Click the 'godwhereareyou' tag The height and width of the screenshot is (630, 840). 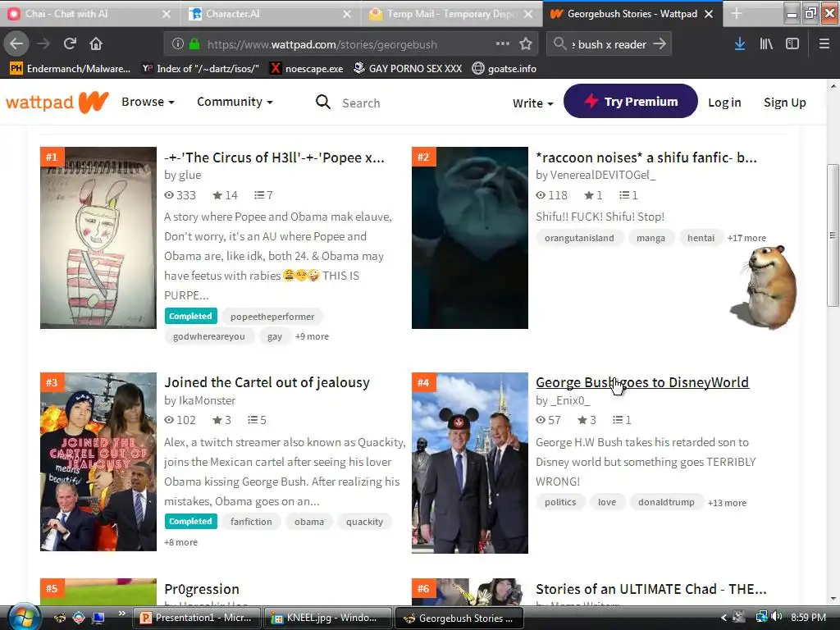pos(209,336)
